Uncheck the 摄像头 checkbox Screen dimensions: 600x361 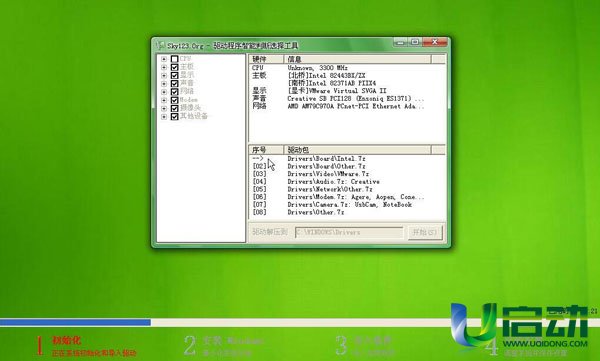174,108
